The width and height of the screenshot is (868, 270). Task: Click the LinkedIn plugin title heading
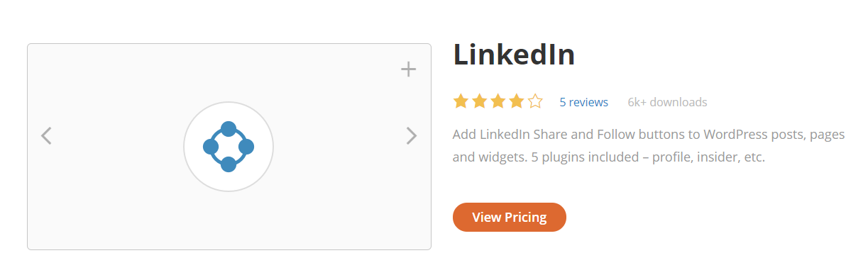pos(514,55)
